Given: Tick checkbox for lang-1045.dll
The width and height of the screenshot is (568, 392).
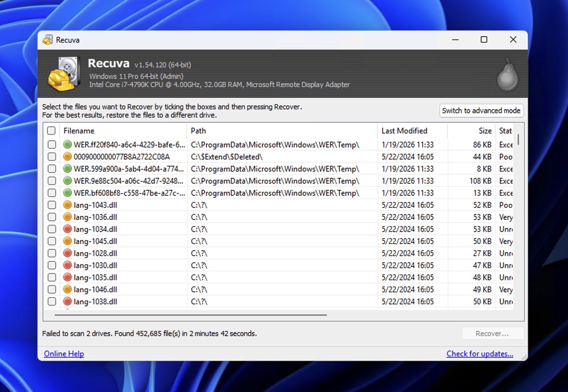Looking at the screenshot, I should (52, 241).
